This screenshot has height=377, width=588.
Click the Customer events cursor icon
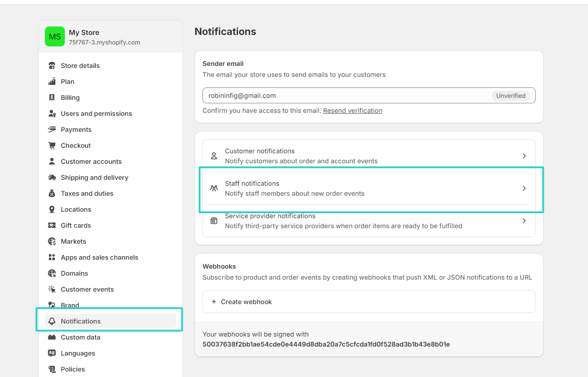[x=52, y=289]
